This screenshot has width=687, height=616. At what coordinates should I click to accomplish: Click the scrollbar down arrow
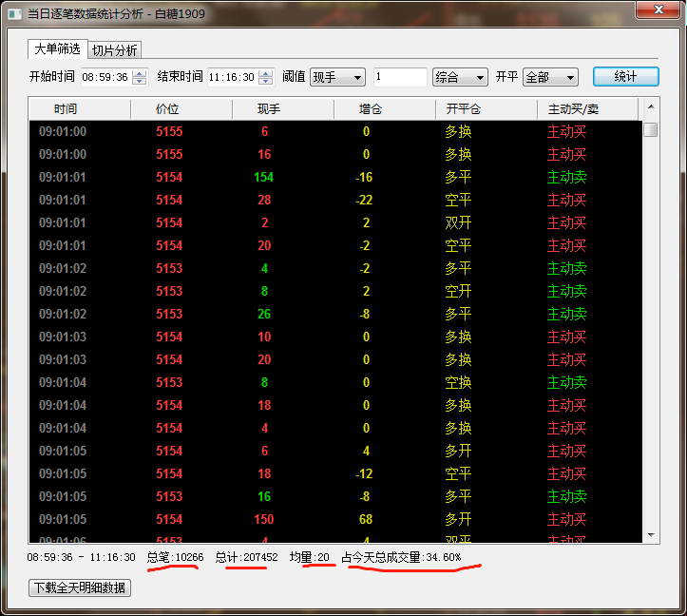tap(651, 535)
